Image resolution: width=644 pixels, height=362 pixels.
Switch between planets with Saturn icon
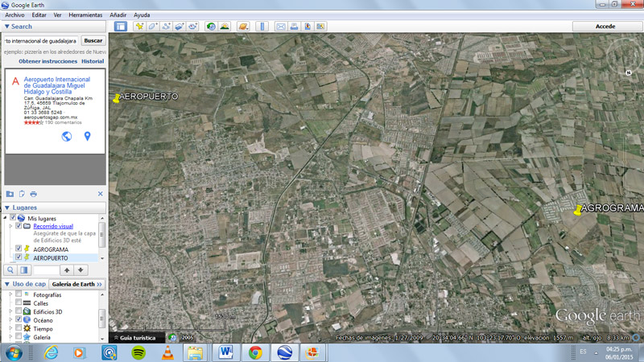pos(243,27)
